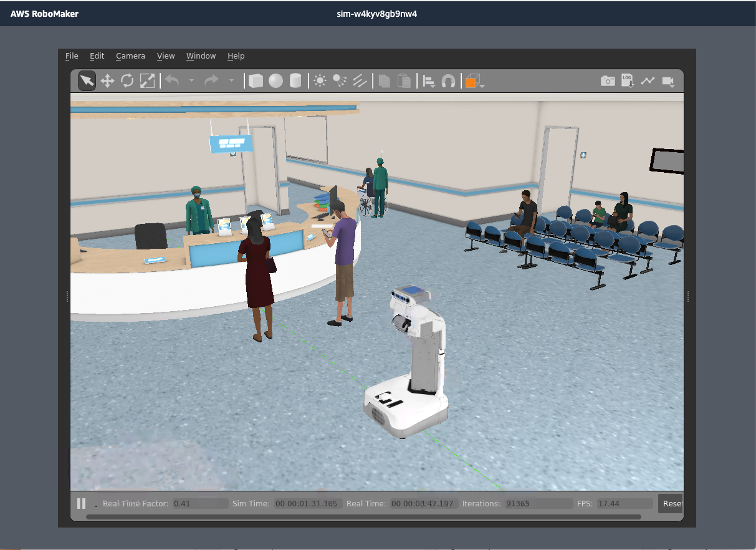Open the Edit menu
This screenshot has width=756, height=550.
(x=97, y=56)
